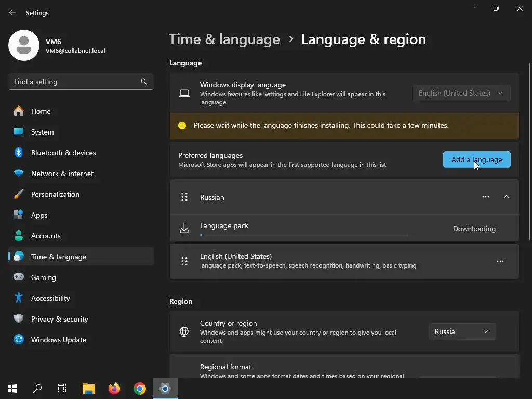Viewport: 532px width, 399px height.
Task: Click the search magnifier icon in Find a setting
Action: [144, 82]
